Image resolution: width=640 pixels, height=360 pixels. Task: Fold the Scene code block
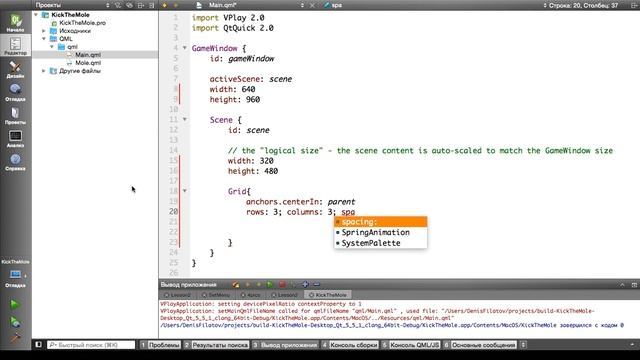click(x=184, y=120)
